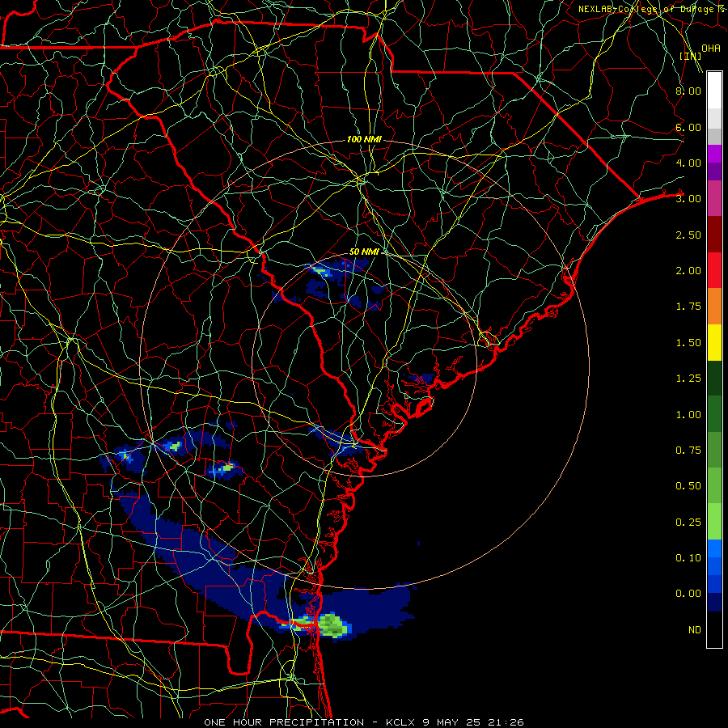Click the 4.00 legend value
Screen dimensions: 728x728
688,163
